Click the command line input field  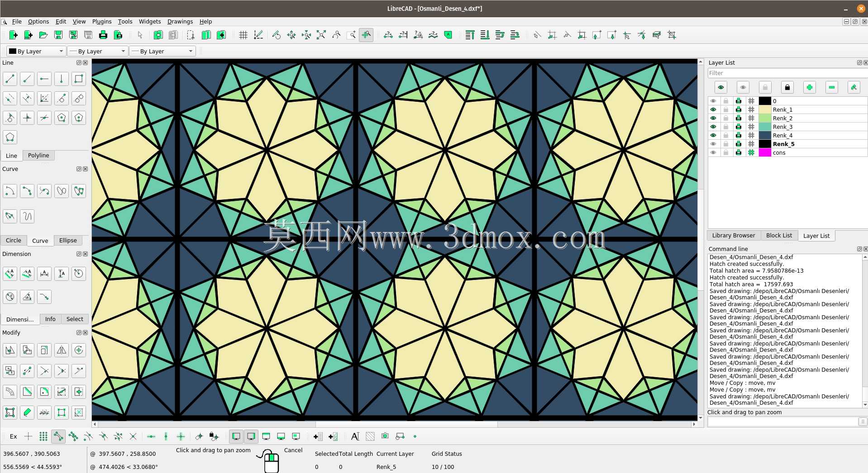click(x=783, y=421)
